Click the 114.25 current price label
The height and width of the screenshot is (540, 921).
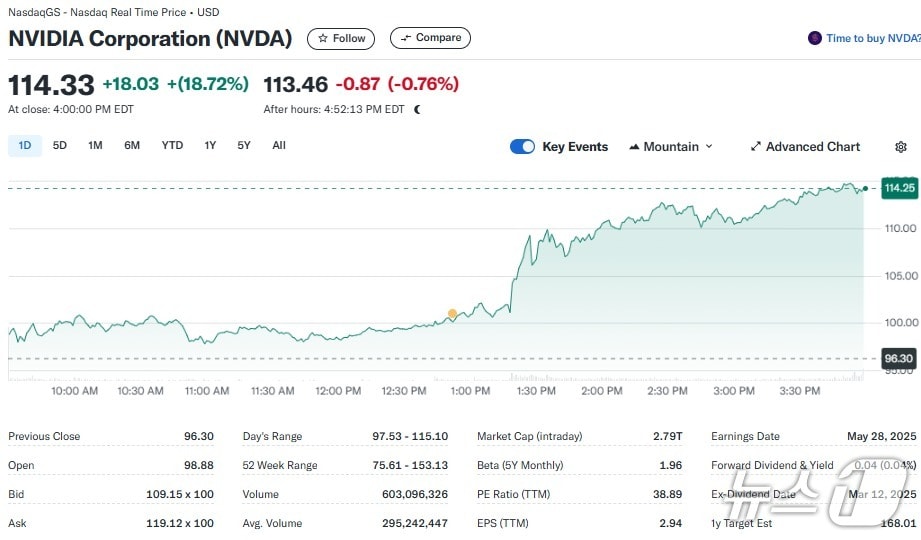click(899, 188)
